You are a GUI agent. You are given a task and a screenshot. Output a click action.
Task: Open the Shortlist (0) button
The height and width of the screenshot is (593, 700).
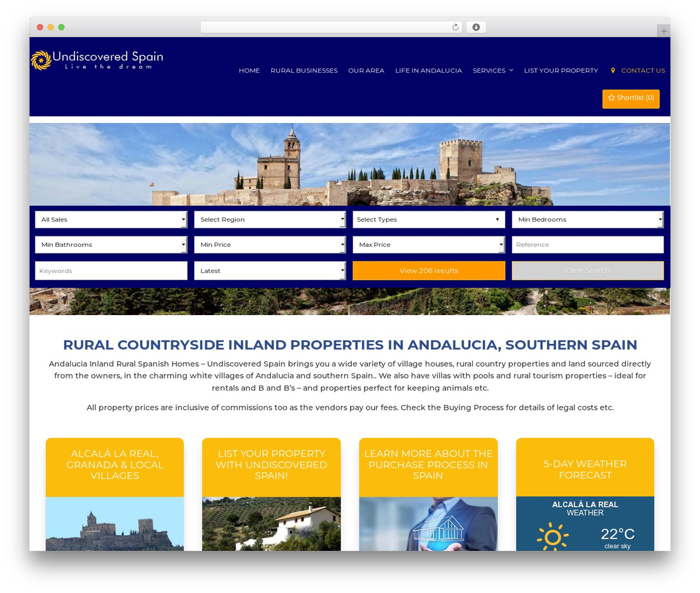[631, 98]
